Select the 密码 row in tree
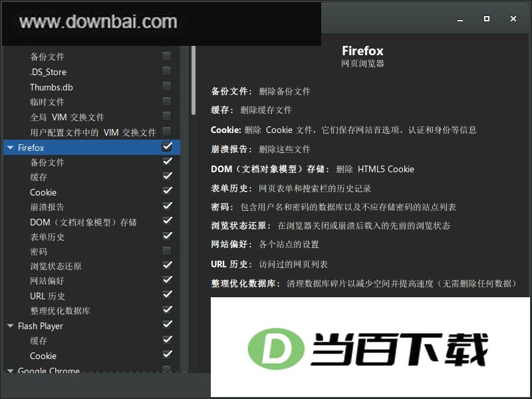The height and width of the screenshot is (399, 532). click(x=92, y=251)
